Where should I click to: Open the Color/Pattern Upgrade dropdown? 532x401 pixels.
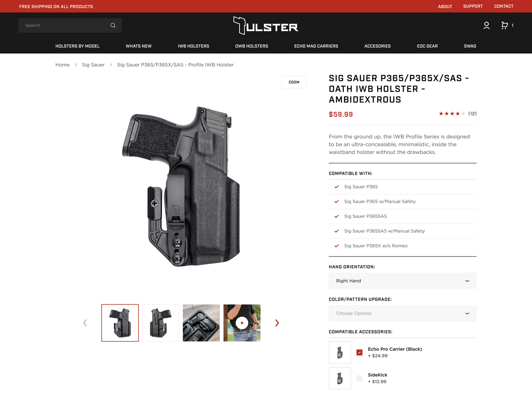click(x=402, y=313)
